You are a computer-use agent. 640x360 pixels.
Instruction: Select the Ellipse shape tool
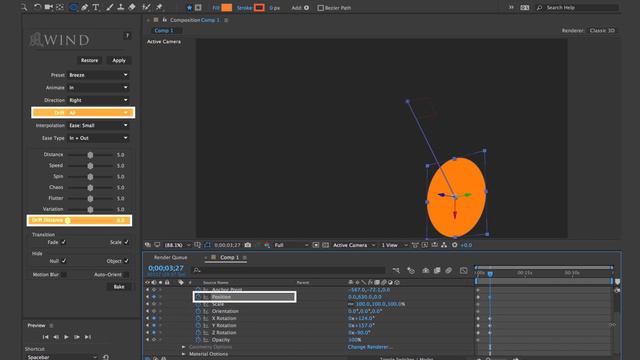(73, 7)
